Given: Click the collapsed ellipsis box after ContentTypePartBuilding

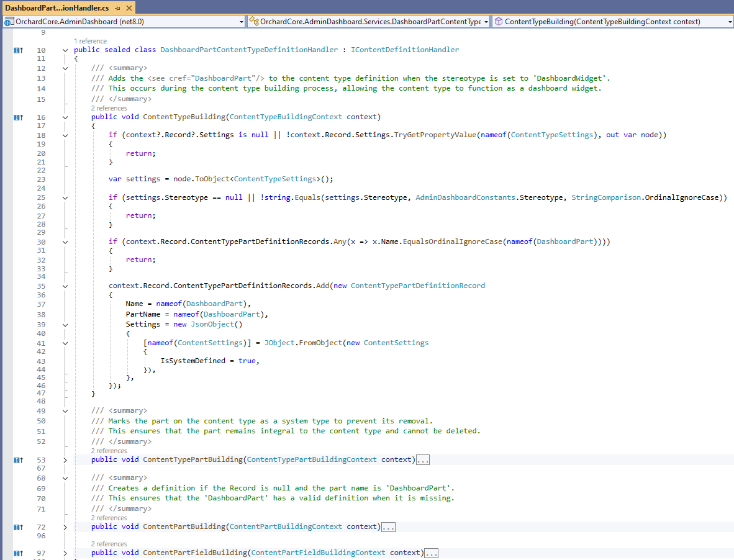Looking at the screenshot, I should [423, 460].
